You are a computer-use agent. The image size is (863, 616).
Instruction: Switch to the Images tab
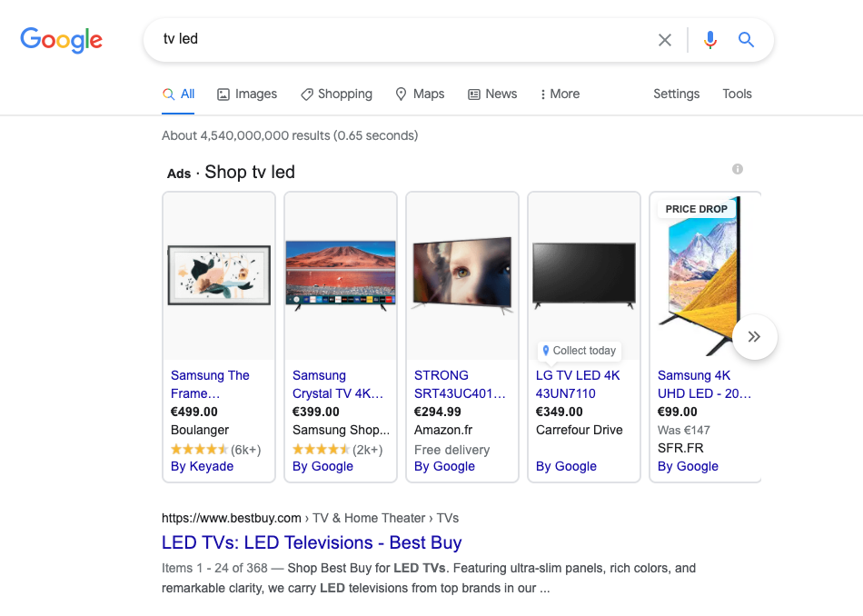point(247,94)
